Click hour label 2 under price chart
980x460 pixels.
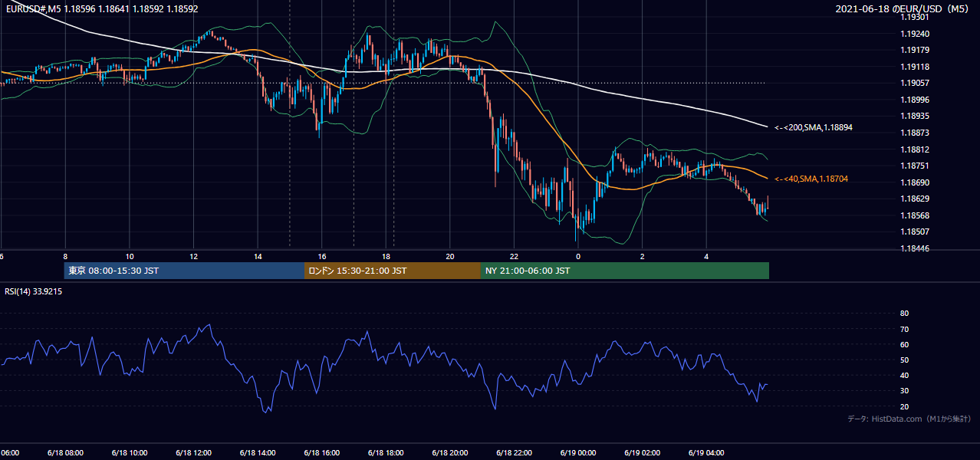(x=643, y=257)
